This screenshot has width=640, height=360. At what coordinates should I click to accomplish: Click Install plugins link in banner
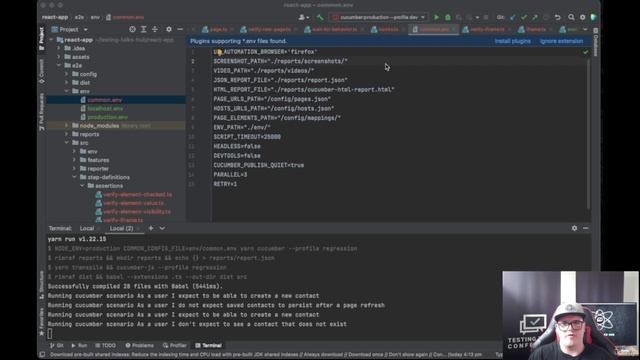pos(513,41)
